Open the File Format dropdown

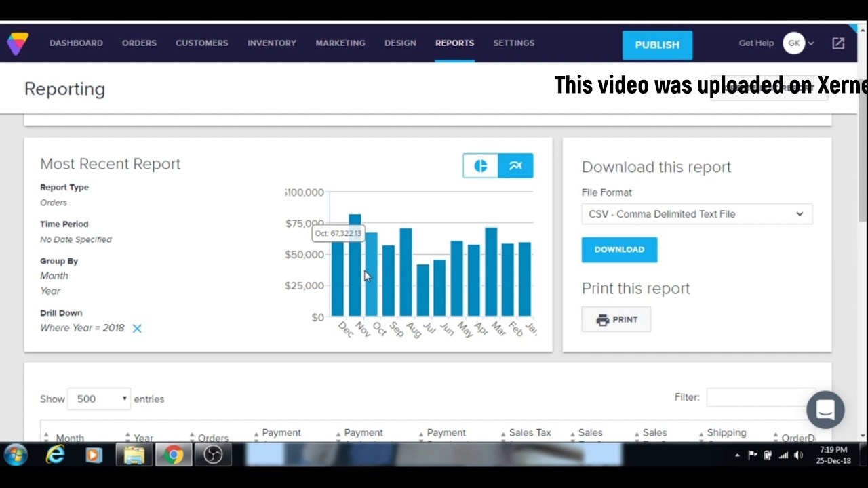point(697,214)
